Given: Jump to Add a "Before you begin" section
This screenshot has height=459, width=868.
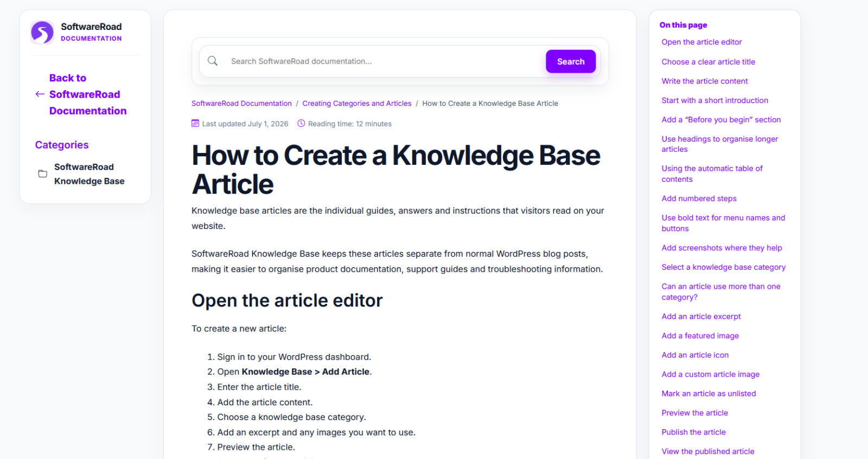Looking at the screenshot, I should tap(721, 119).
